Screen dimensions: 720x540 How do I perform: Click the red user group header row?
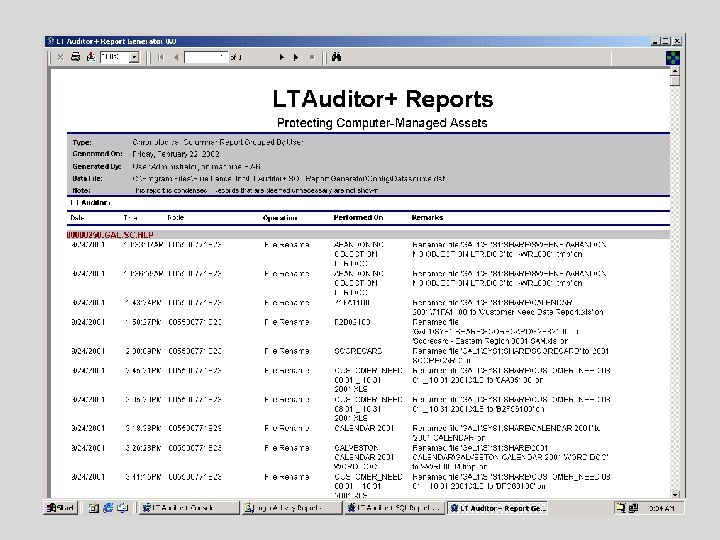click(x=368, y=235)
